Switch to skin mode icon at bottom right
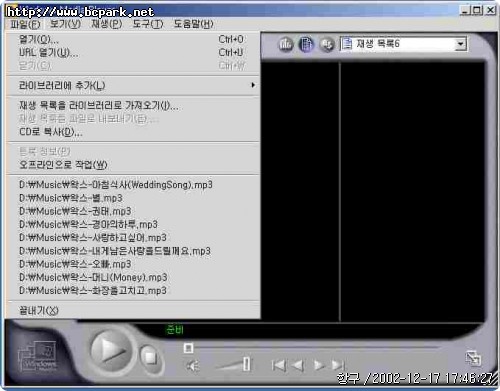 tap(473, 358)
